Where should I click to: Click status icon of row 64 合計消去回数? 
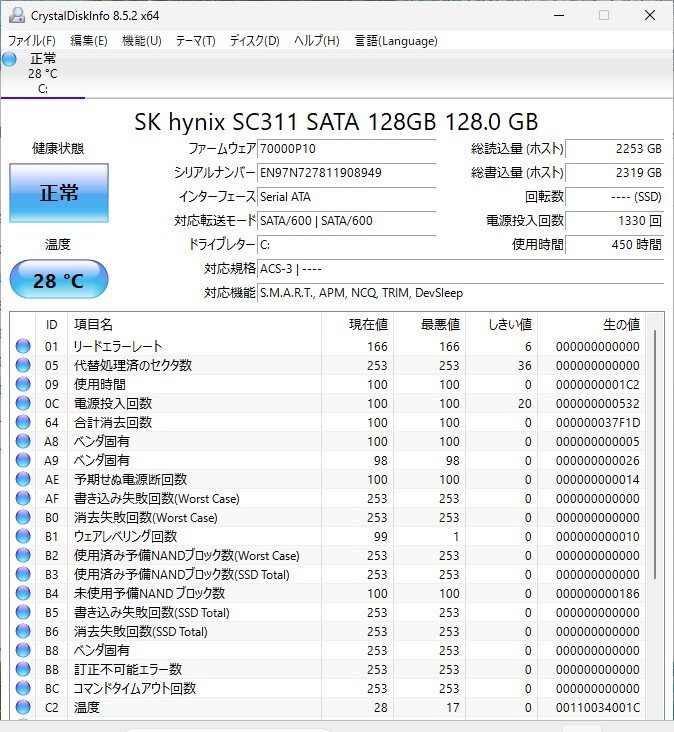(x=23, y=422)
